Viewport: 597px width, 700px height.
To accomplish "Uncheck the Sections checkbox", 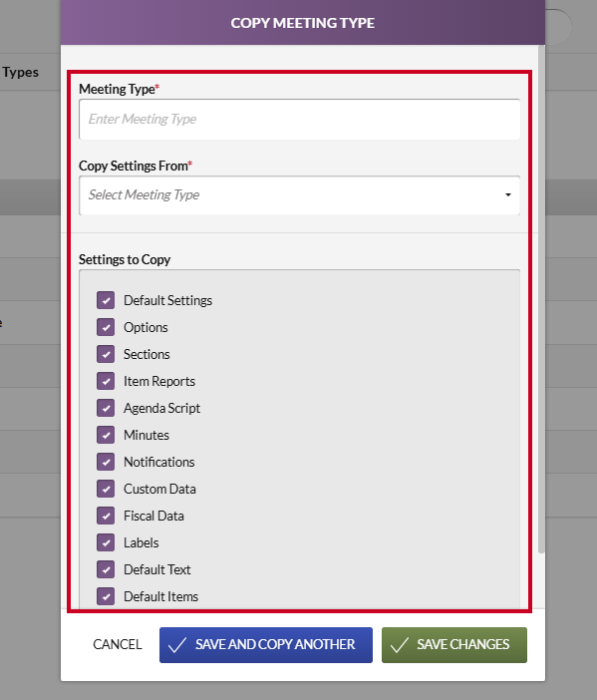I will tap(106, 354).
